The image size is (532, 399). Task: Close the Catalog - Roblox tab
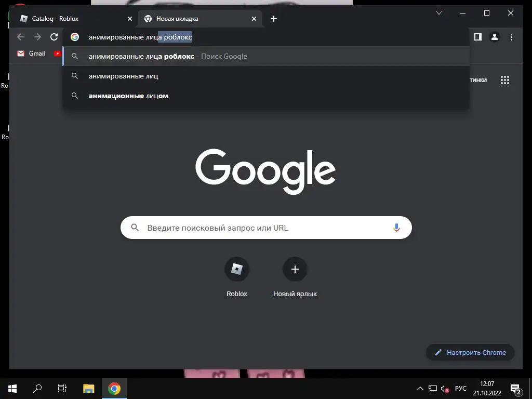pos(129,19)
